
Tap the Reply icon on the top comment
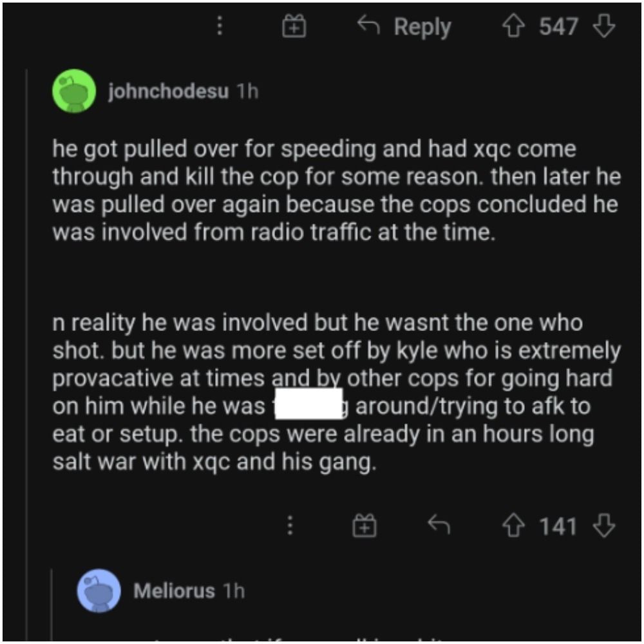[369, 26]
